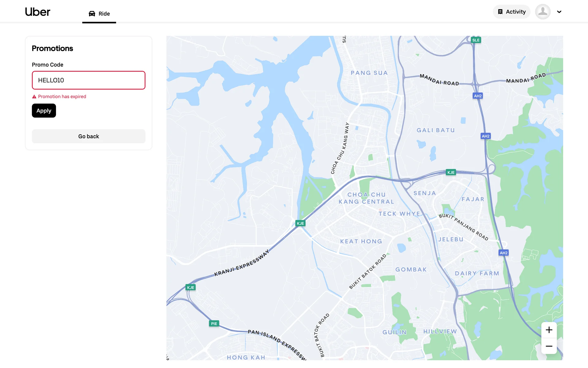This screenshot has height=368, width=588.
Task: Click the Bukit Panjang Road label
Action: click(463, 227)
